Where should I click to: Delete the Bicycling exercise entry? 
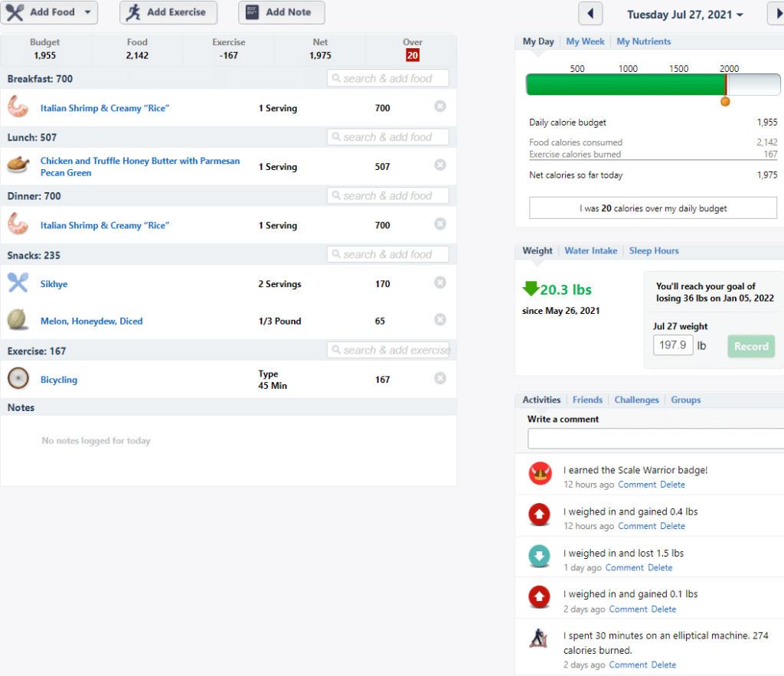coord(440,378)
